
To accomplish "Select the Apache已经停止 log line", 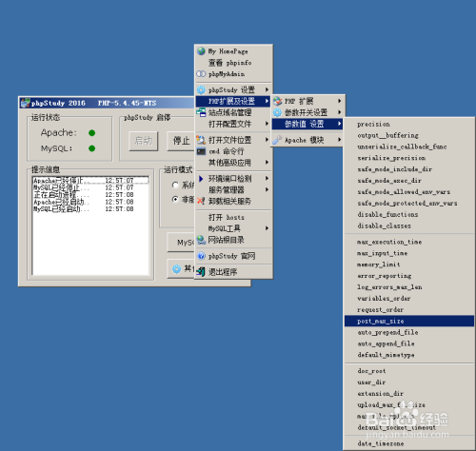I will click(x=90, y=181).
